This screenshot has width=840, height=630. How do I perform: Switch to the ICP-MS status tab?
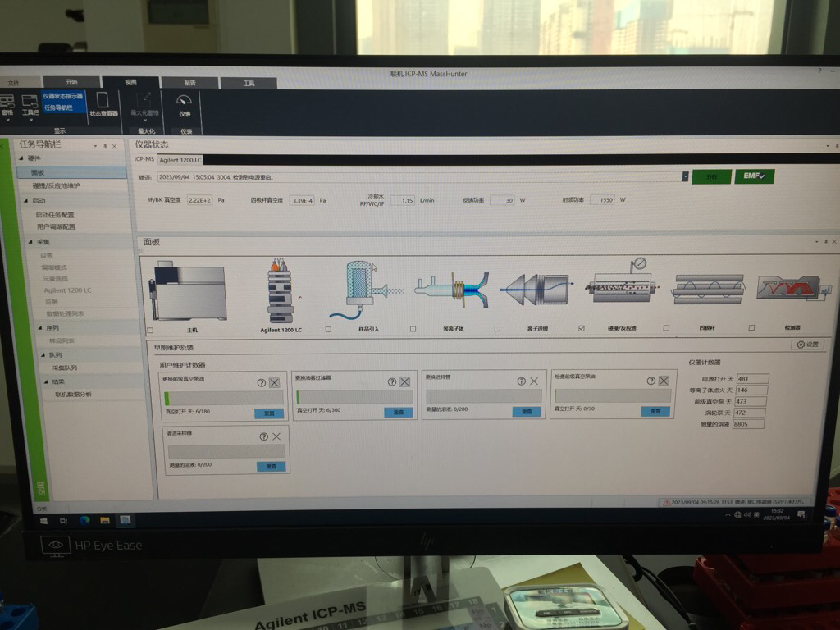point(144,159)
